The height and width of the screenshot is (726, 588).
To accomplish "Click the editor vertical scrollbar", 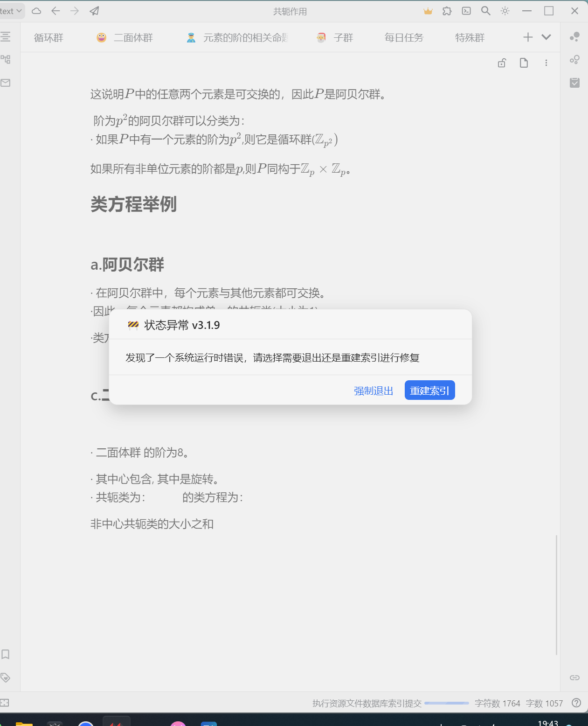I will coord(556,595).
